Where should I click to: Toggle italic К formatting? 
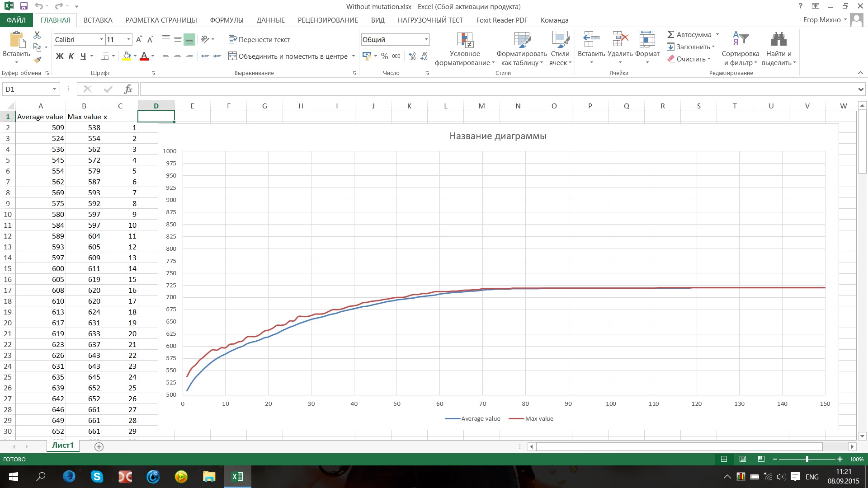pos(71,56)
